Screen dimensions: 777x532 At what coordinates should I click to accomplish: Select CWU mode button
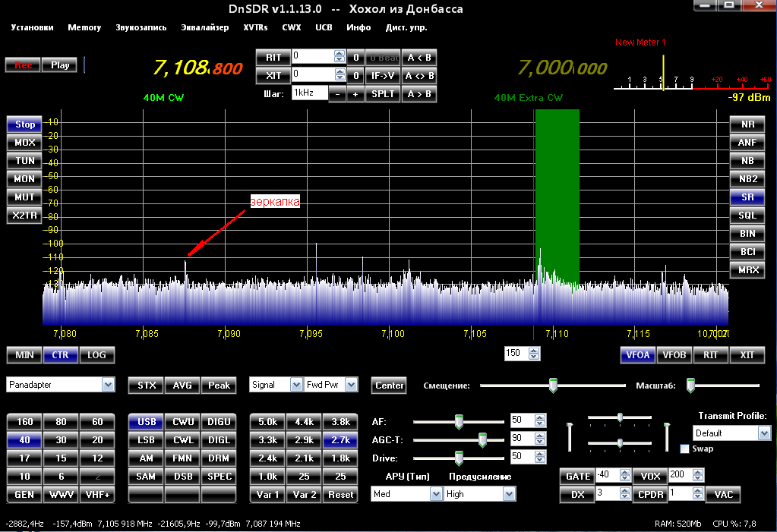[182, 422]
